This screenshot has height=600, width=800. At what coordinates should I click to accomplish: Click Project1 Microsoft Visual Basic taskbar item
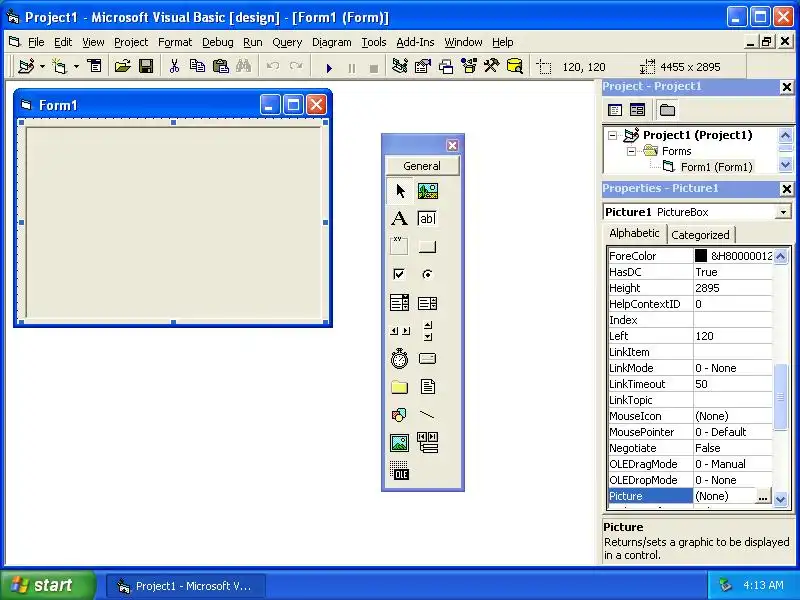186,586
